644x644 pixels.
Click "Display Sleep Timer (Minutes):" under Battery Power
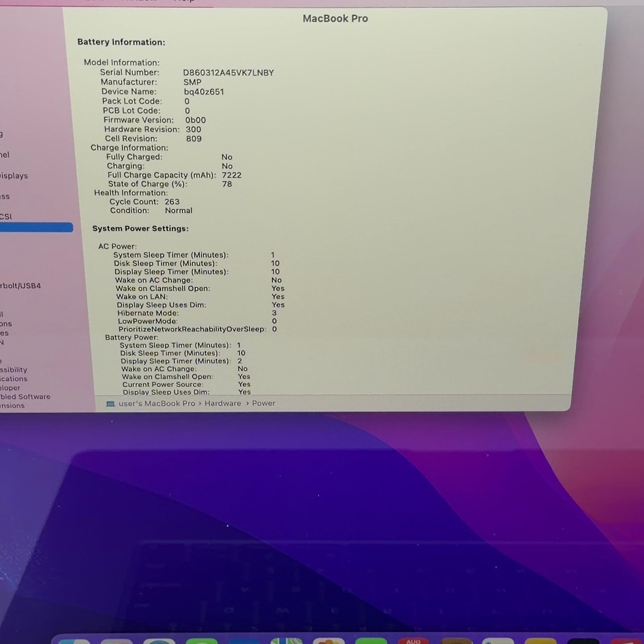176,361
